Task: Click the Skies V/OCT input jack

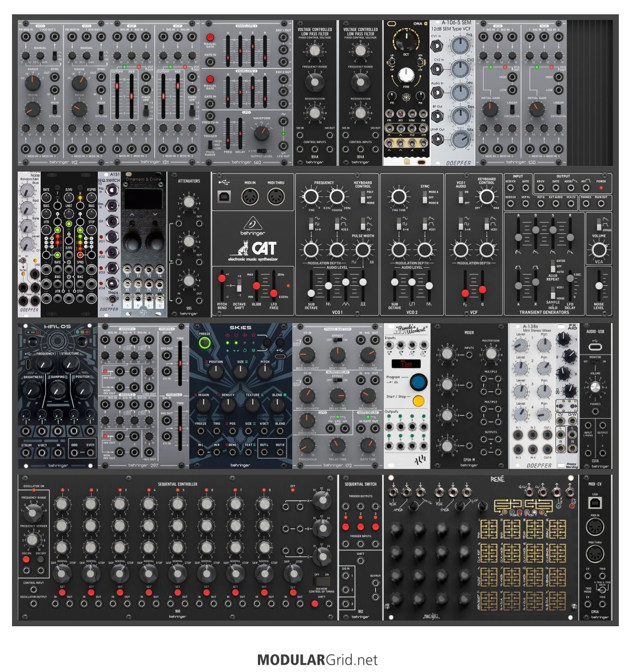Action: click(x=264, y=431)
